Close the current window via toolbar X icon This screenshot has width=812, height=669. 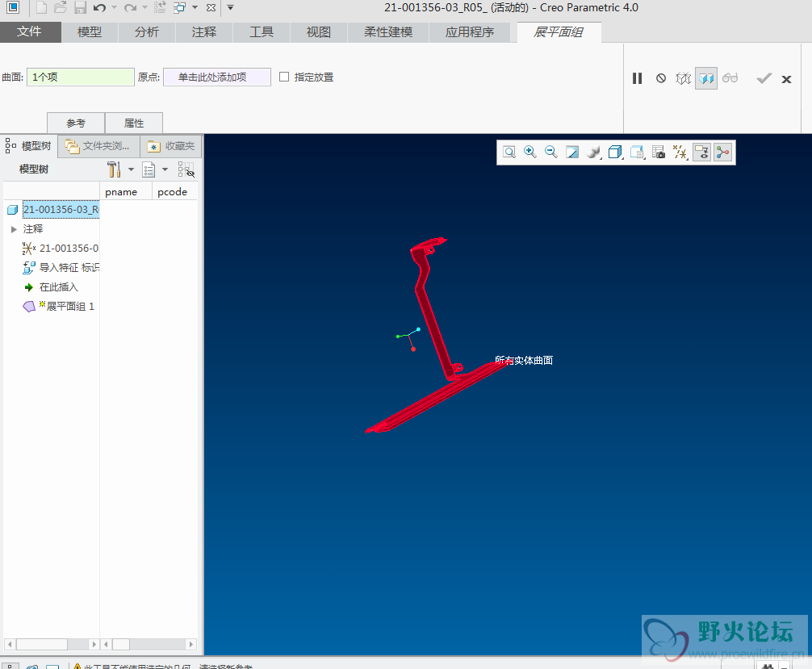pos(211,8)
